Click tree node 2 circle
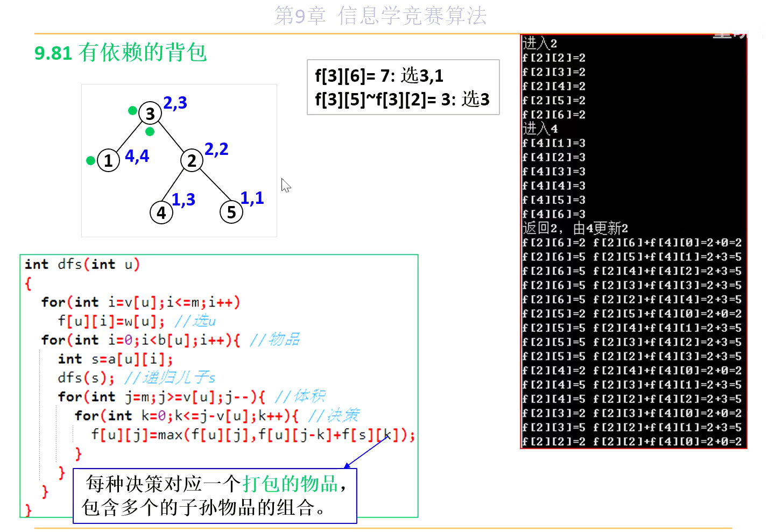Image resolution: width=768 pixels, height=532 pixels. 192,160
